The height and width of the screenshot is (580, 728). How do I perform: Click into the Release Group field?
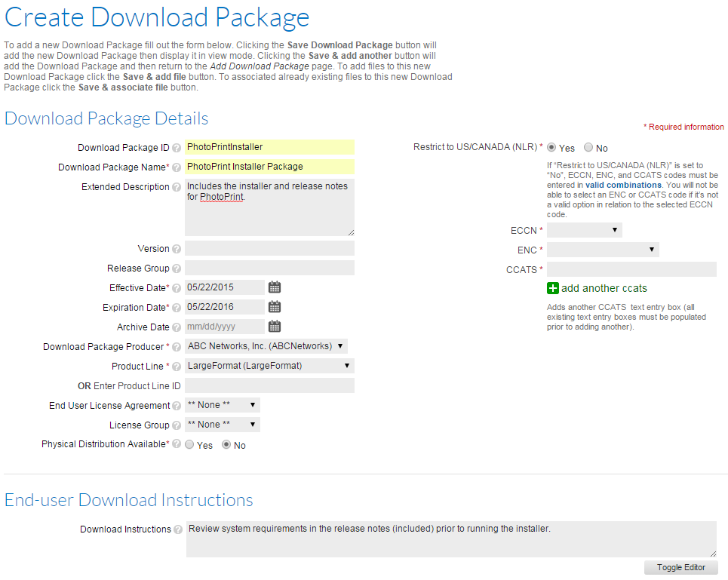[270, 268]
